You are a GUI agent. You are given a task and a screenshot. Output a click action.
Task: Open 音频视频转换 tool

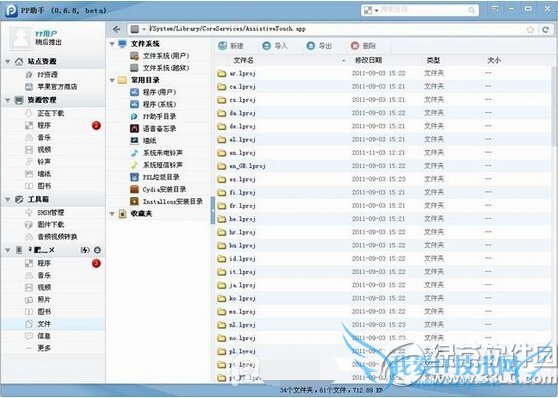coord(51,237)
